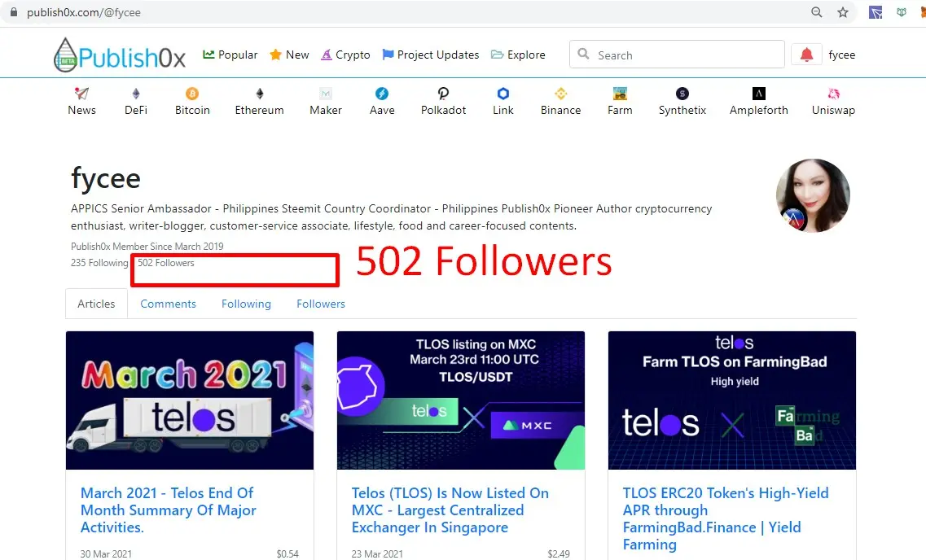This screenshot has height=560, width=926.
Task: Click the 235 Following count link
Action: point(99,263)
